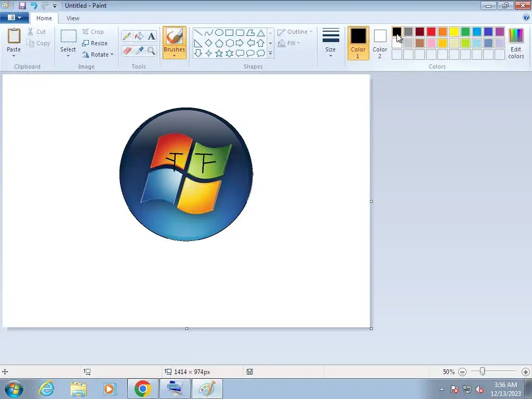This screenshot has width=532, height=399.
Task: Switch to the Home ribbon tab
Action: click(44, 18)
